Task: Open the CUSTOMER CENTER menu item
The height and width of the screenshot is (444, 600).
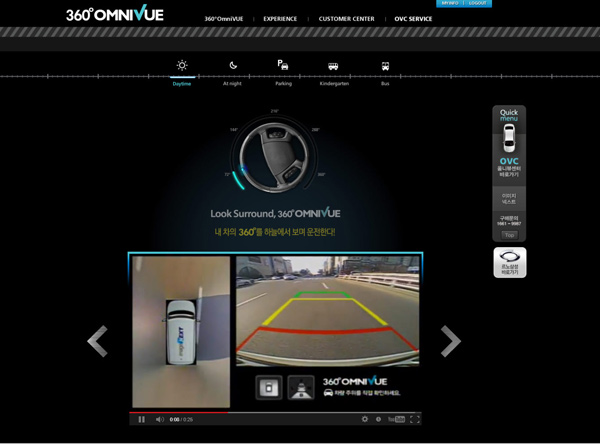Action: [x=347, y=19]
